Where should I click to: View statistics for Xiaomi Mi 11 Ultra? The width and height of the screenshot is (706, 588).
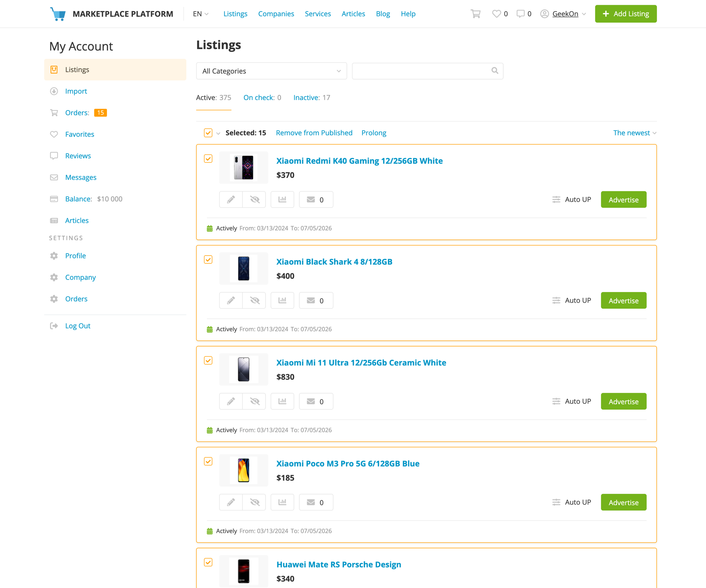click(282, 401)
